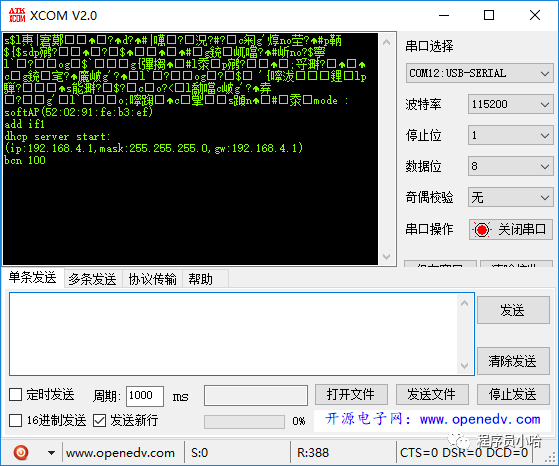Viewport: 559px width, 466px height.
Task: Click the 打开文件 open file button
Action: tap(351, 394)
